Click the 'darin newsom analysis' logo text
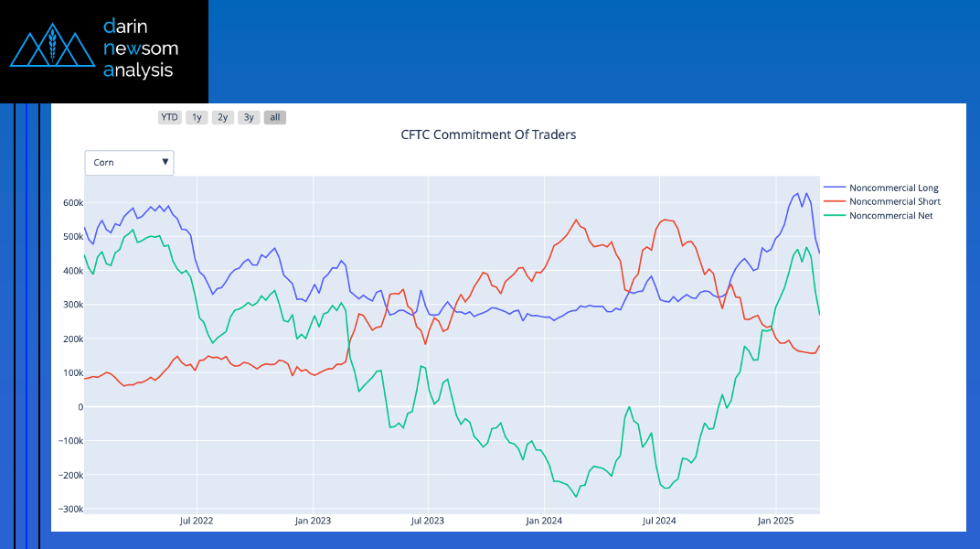Image resolution: width=980 pixels, height=549 pixels. coord(140,47)
